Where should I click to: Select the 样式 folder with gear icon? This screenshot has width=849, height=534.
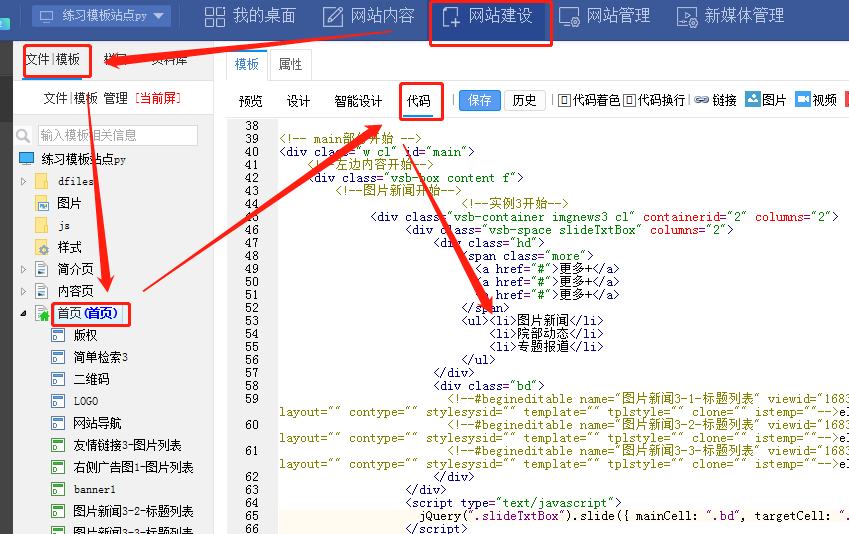[42, 247]
